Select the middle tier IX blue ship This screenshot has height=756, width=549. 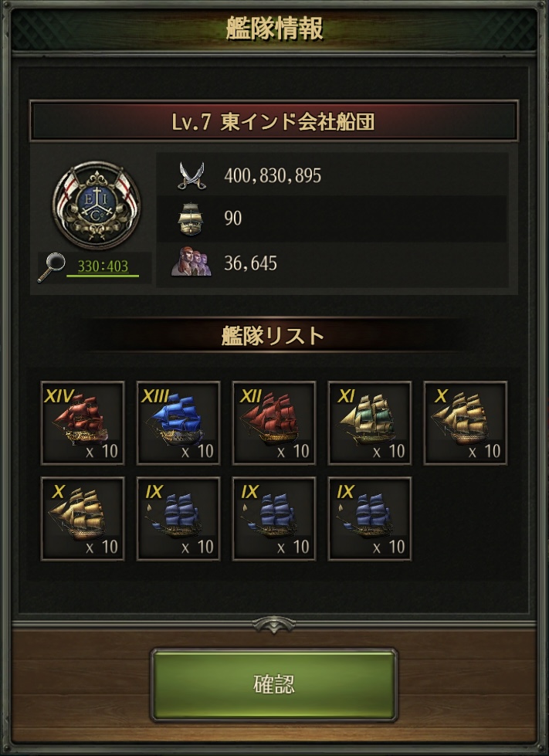[274, 519]
